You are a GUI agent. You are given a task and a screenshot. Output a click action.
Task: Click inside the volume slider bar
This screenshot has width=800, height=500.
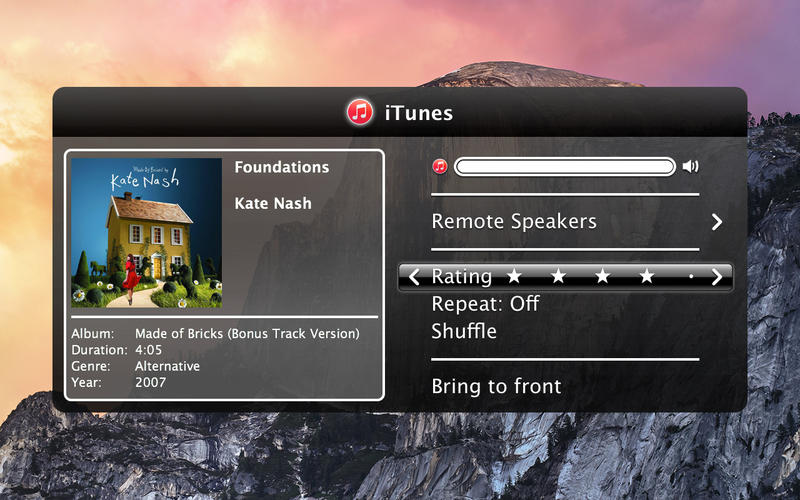pos(565,166)
